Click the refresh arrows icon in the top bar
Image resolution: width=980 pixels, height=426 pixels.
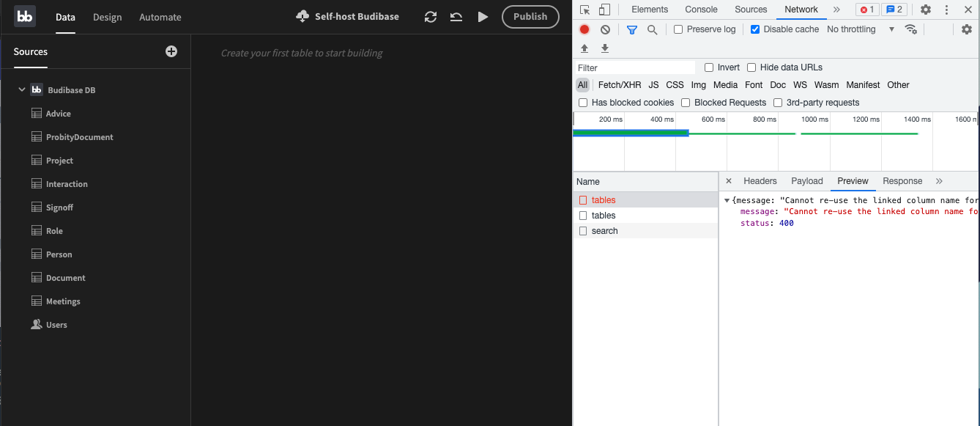[431, 17]
